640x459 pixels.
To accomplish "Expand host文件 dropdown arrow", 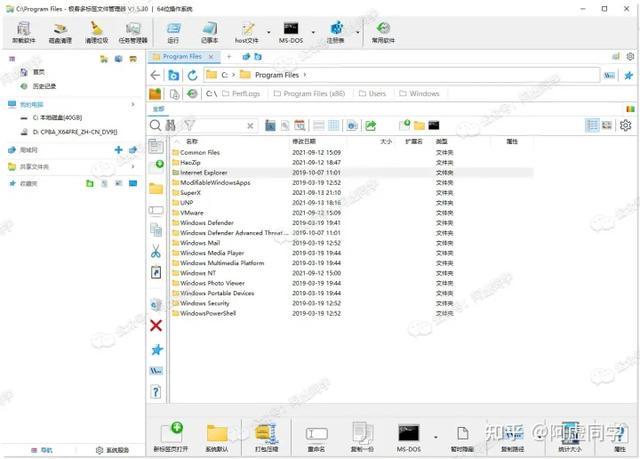I will pos(269,32).
